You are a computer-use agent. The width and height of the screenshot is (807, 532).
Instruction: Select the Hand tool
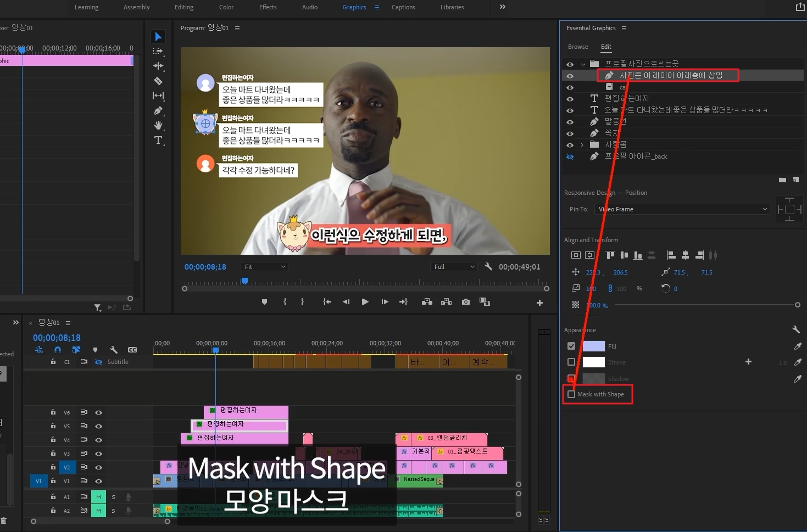(158, 125)
